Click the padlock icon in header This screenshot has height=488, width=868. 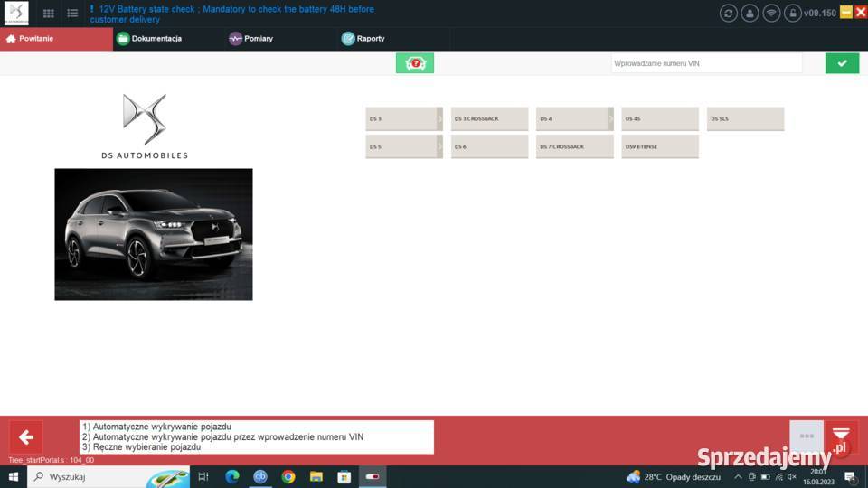point(793,14)
